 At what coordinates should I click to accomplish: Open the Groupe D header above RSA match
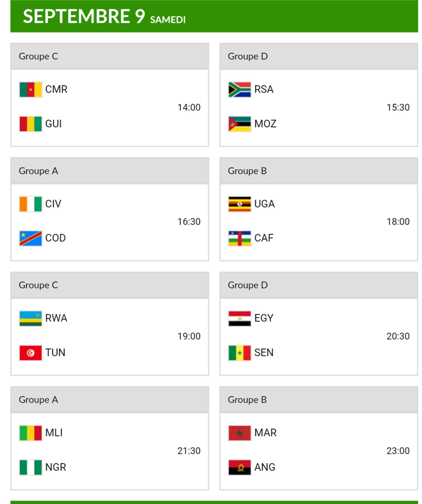[248, 56]
